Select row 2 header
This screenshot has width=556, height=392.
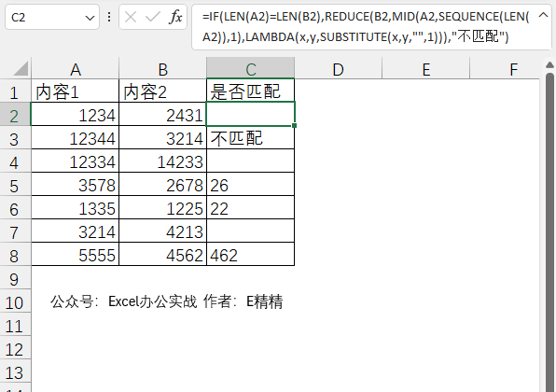pos(15,114)
